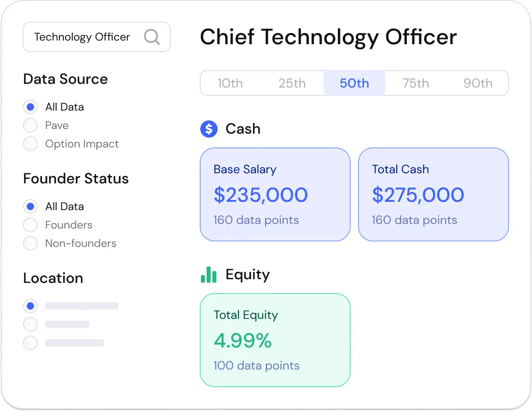Open the 50th percentile tab
Viewport: 532px width, 411px height.
point(354,83)
